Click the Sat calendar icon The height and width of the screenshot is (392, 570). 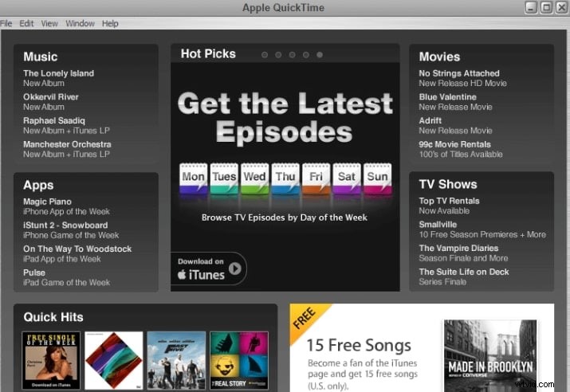click(x=347, y=178)
